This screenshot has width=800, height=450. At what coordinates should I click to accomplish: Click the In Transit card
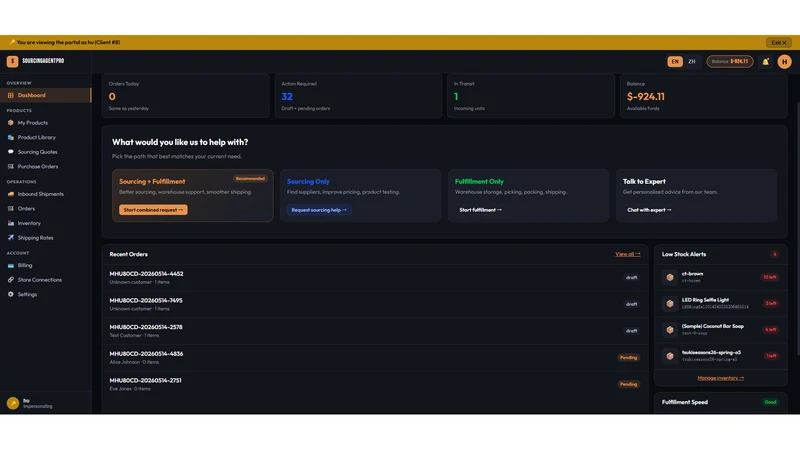531,96
